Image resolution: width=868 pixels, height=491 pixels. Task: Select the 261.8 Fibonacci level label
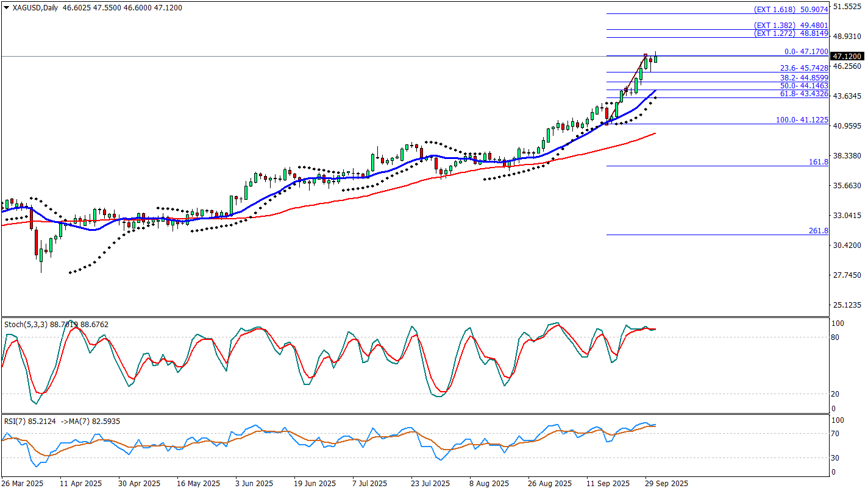pos(818,231)
